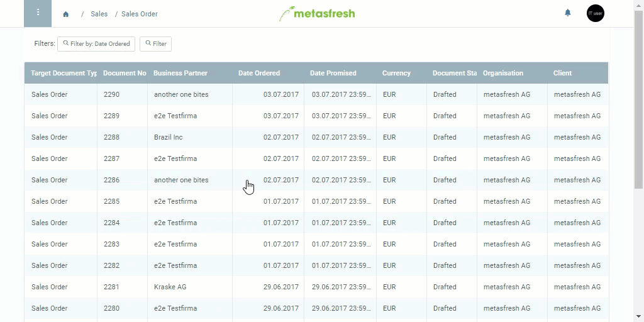Screen dimensions: 644x322
Task: Select the Brazil Inc order row
Action: tap(316, 137)
